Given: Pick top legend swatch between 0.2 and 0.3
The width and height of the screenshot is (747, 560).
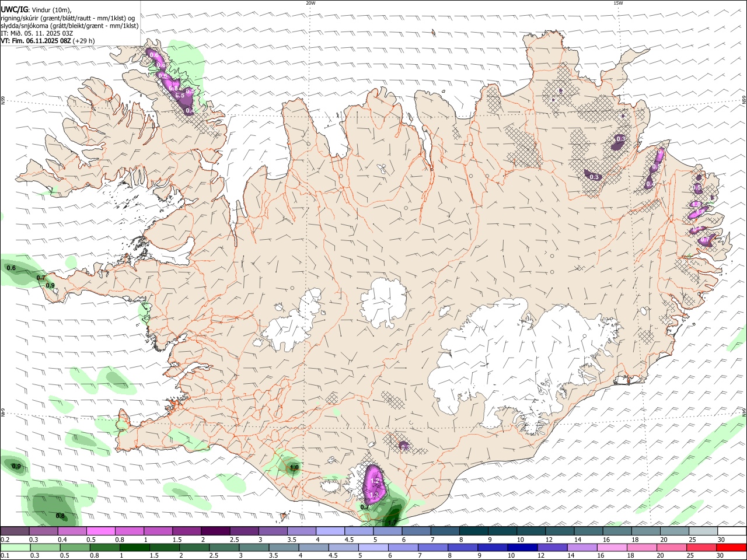Looking at the screenshot, I should pos(15,531).
